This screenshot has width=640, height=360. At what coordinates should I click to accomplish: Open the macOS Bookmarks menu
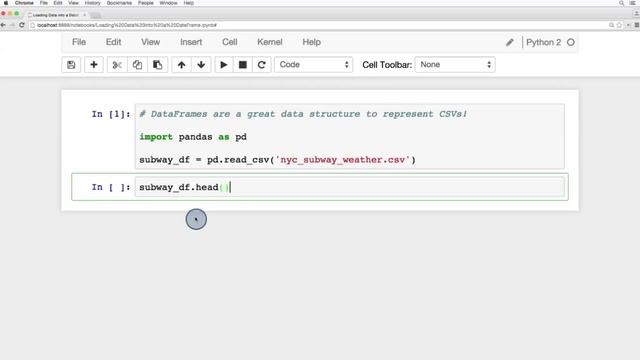tap(119, 3)
